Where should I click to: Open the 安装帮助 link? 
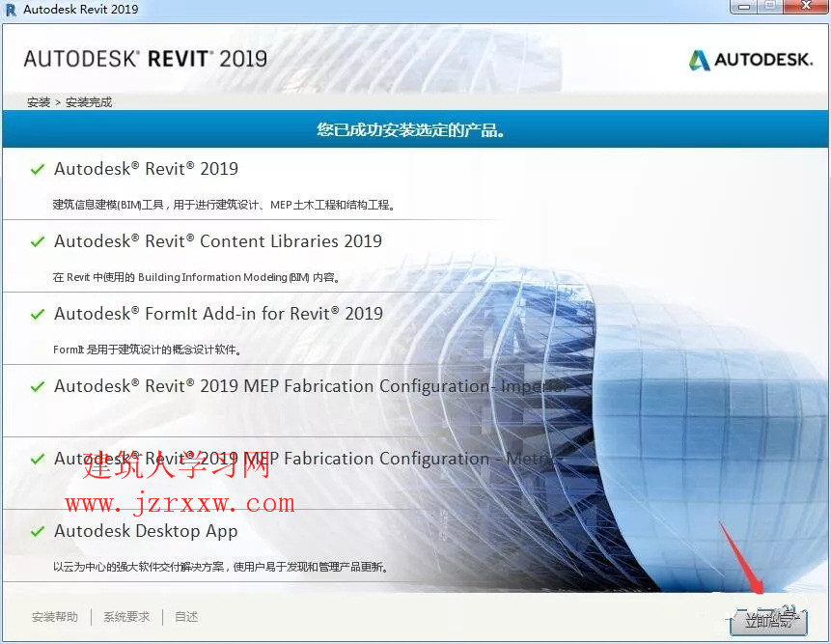[x=55, y=616]
